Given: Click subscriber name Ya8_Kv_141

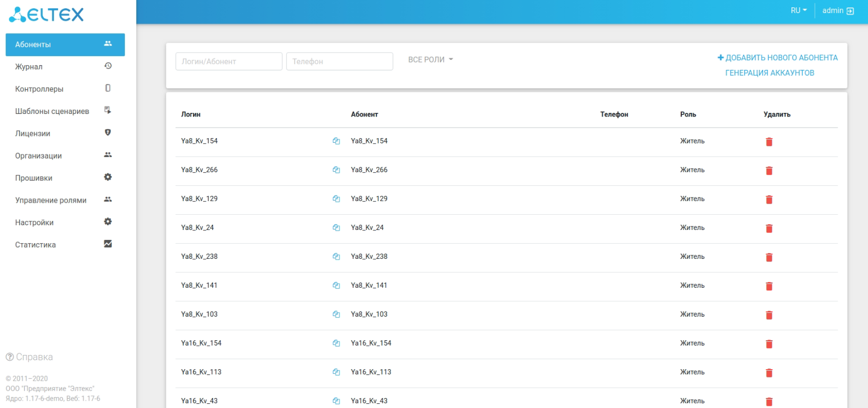Looking at the screenshot, I should (x=369, y=285).
